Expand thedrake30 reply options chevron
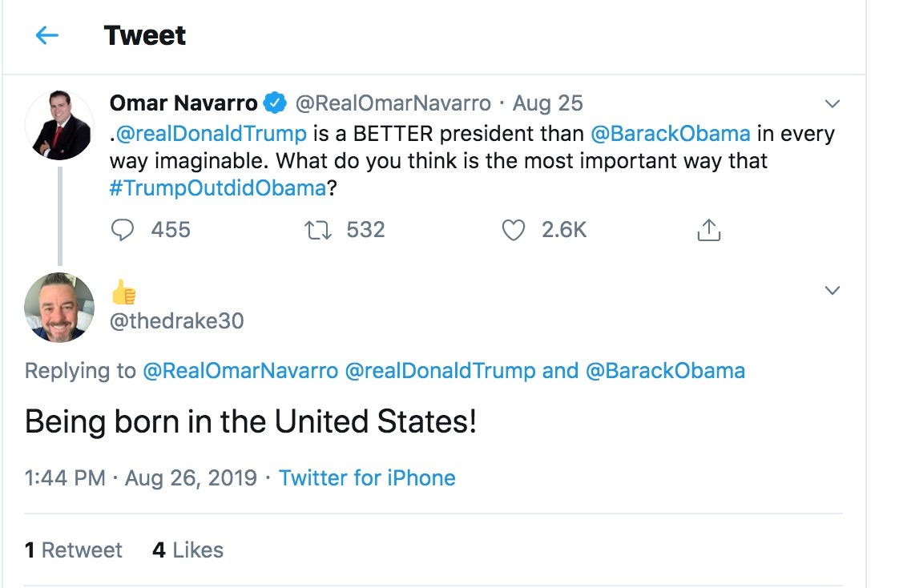 click(832, 290)
